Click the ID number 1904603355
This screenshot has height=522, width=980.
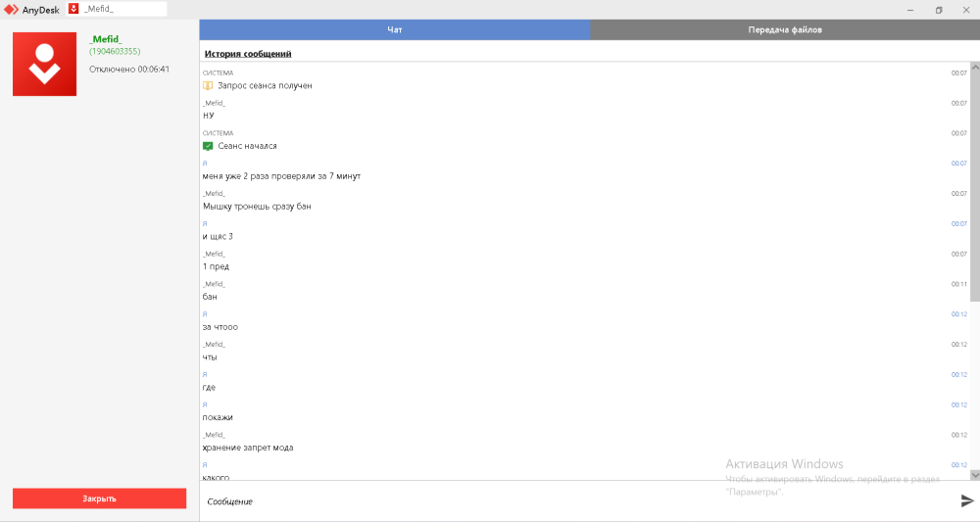pos(115,51)
